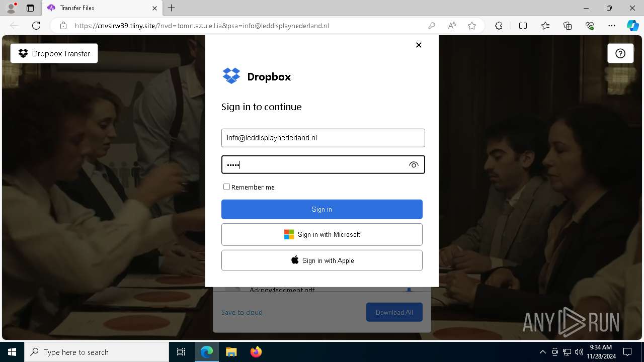Click the Sign in to continue heading
The height and width of the screenshot is (362, 644).
click(262, 107)
